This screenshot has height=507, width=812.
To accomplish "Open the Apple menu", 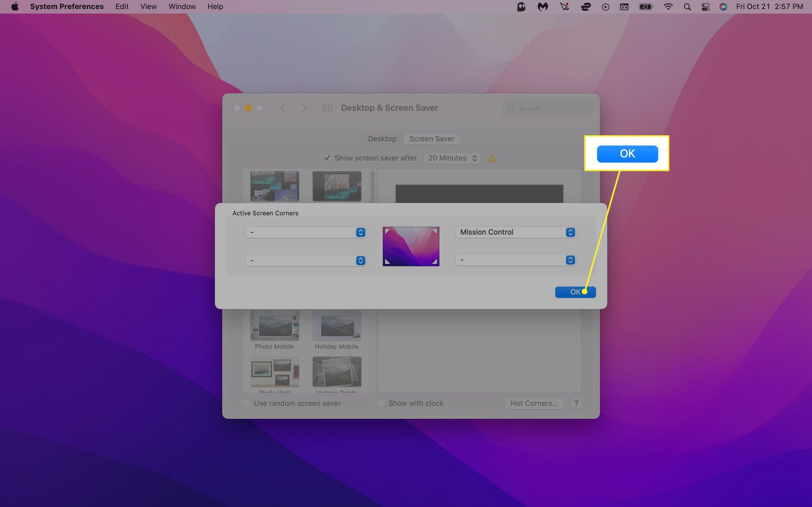I will coord(15,6).
